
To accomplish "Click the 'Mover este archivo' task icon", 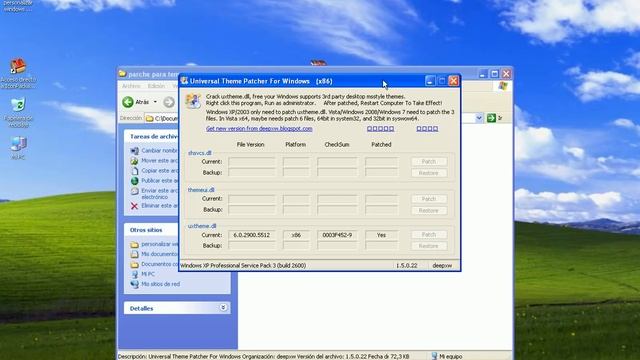I will 134,161.
